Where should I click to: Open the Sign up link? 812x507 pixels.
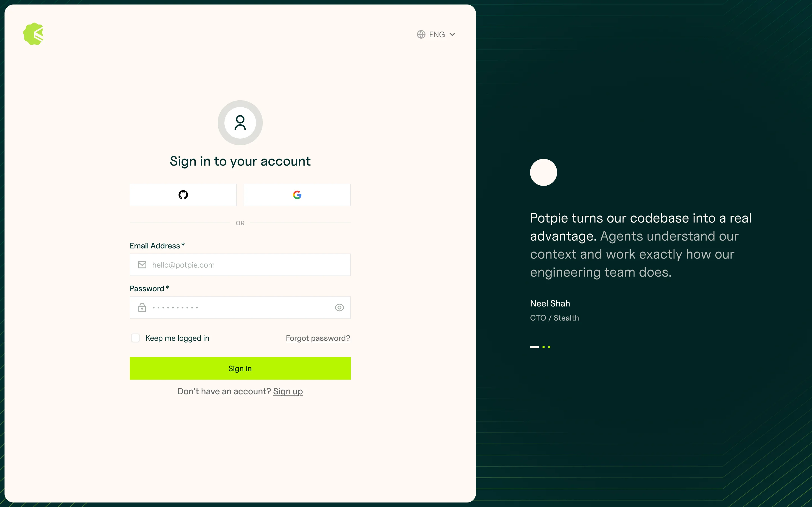(x=288, y=391)
